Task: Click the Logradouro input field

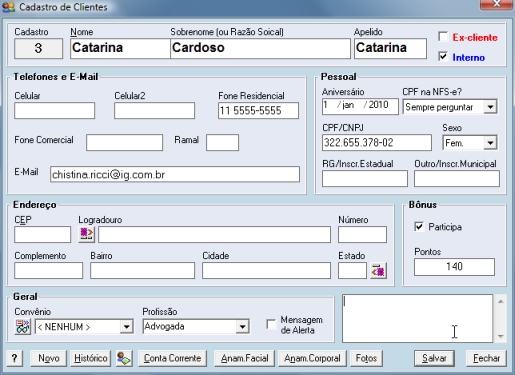Action: (214, 235)
